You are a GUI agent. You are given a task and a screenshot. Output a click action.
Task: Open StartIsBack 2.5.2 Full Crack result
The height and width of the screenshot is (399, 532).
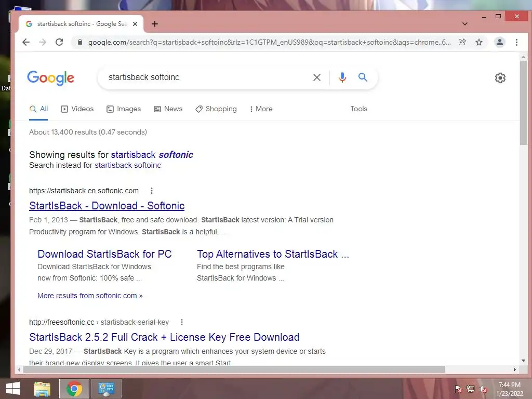click(164, 337)
